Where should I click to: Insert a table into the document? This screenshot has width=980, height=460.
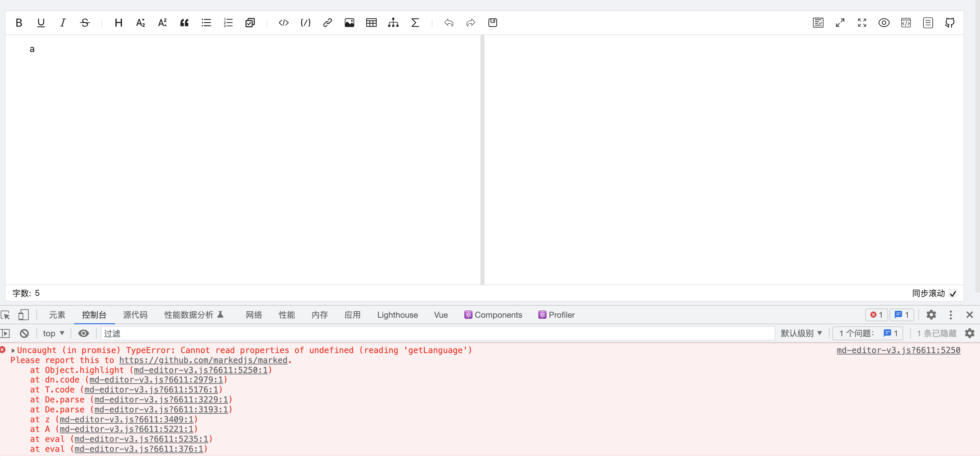371,23
